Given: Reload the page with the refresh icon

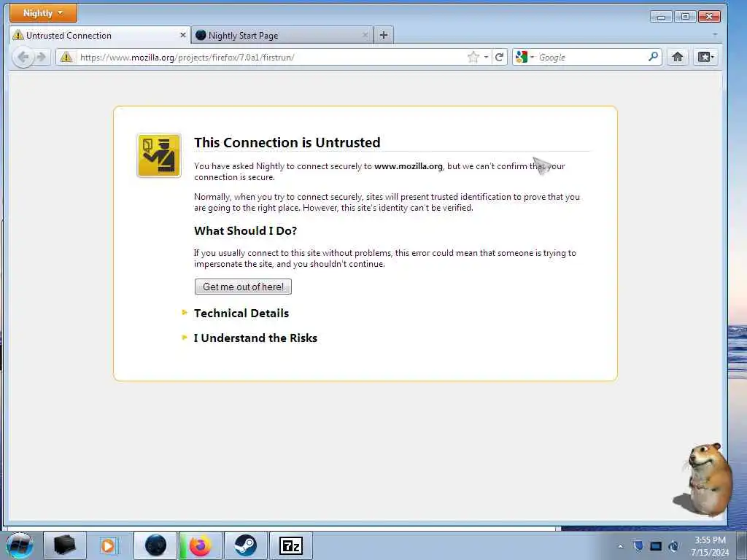Looking at the screenshot, I should pos(499,57).
